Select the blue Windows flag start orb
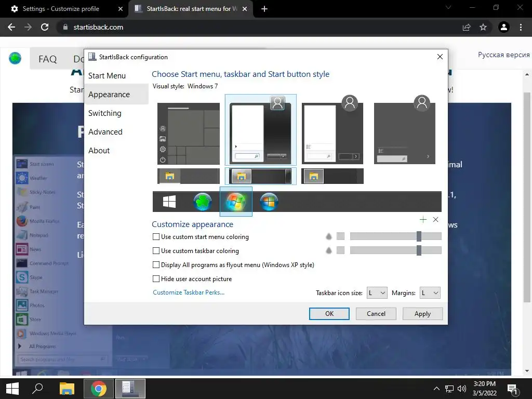The image size is (532, 399). [269, 202]
